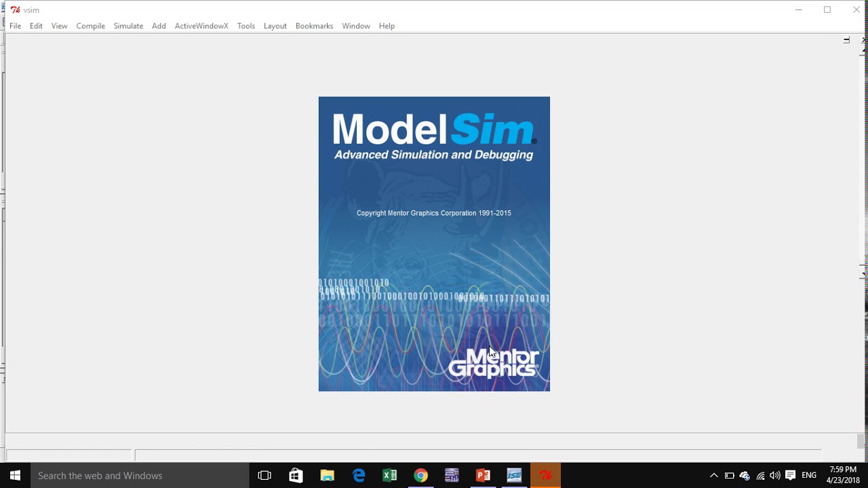Launch Microsoft Edge from taskbar
This screenshot has width=868, height=488.
pos(359,476)
